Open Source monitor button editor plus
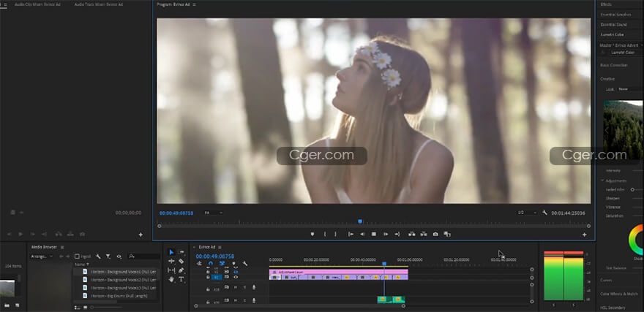The height and width of the screenshot is (312, 644). 141,235
